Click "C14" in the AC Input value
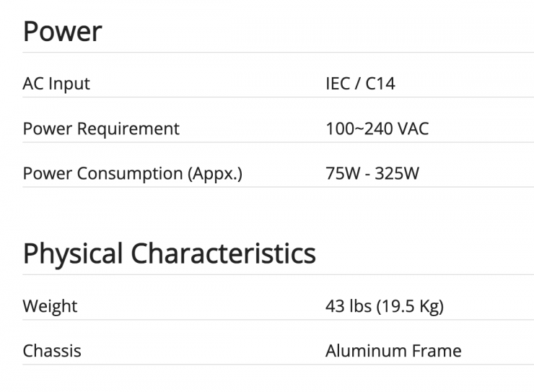The height and width of the screenshot is (392, 534). 380,84
